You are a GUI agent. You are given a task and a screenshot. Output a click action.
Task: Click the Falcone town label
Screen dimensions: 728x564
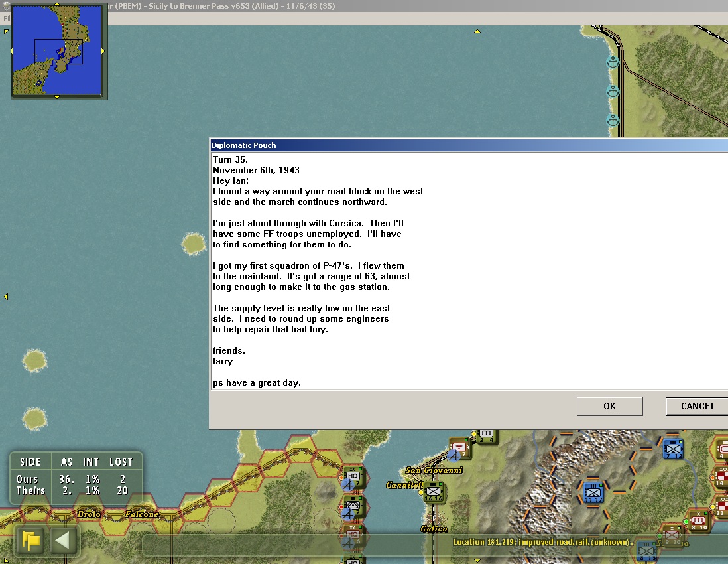tap(142, 514)
